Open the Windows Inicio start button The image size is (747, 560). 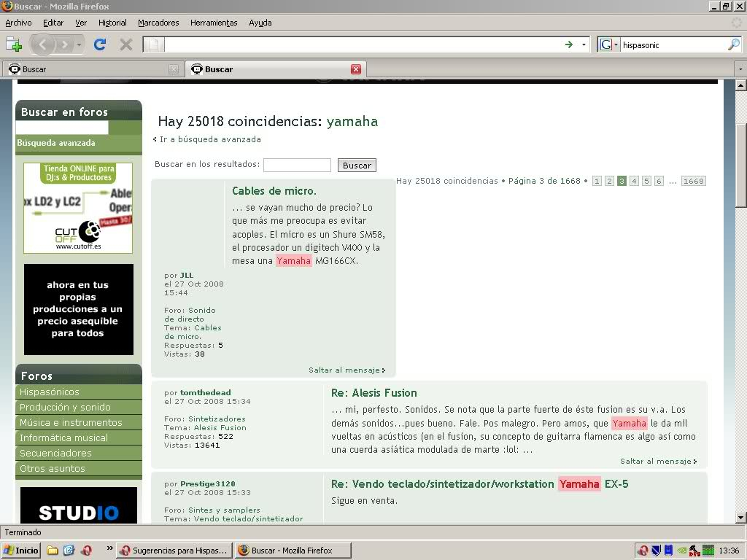[x=21, y=551]
